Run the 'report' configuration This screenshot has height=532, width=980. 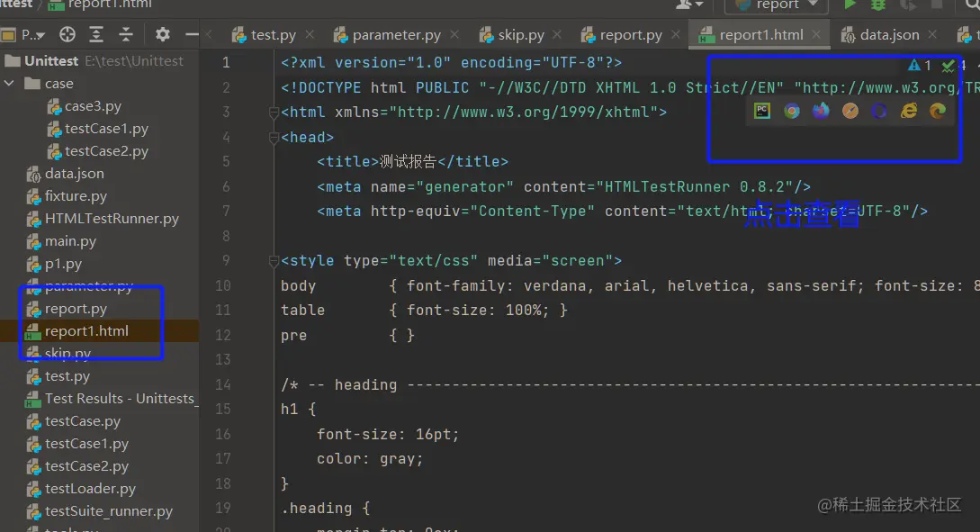click(x=850, y=5)
